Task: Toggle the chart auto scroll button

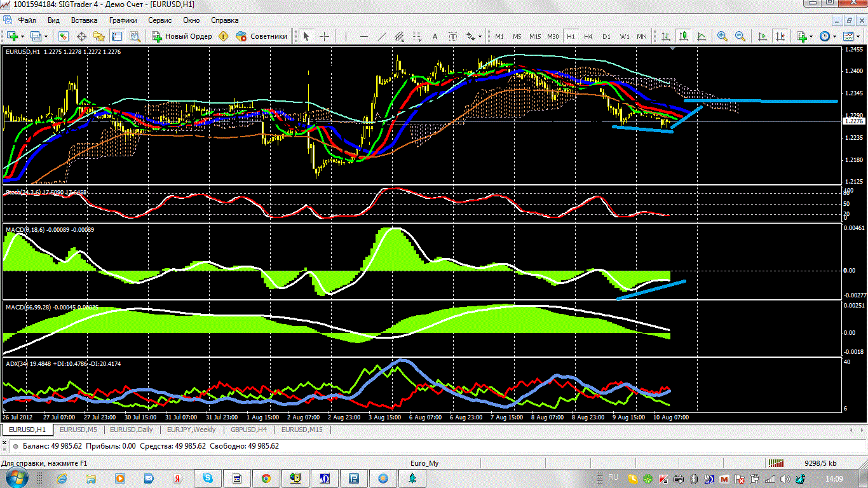Action: tap(761, 36)
